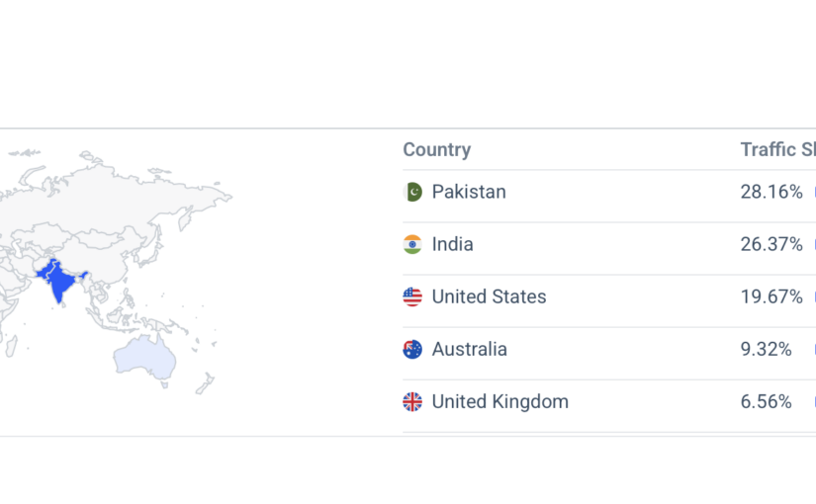Viewport: 816px width, 504px height.
Task: Click the Country column header
Action: click(436, 150)
